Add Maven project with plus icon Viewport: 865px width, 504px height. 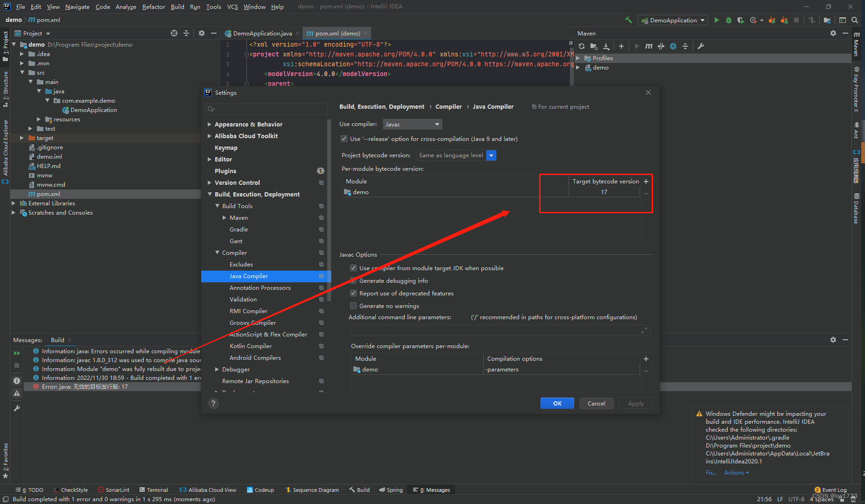point(621,46)
